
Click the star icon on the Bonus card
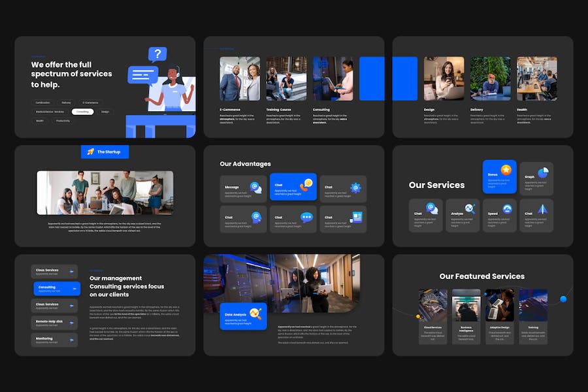[506, 170]
